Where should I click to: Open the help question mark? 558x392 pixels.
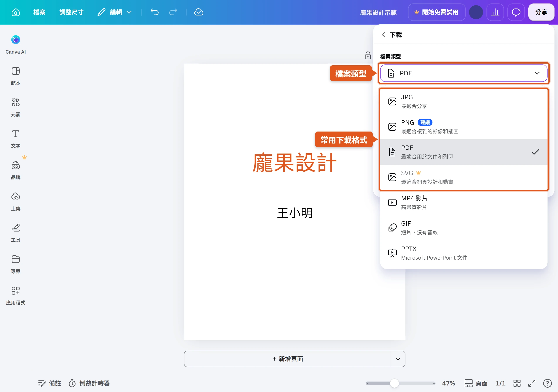547,383
